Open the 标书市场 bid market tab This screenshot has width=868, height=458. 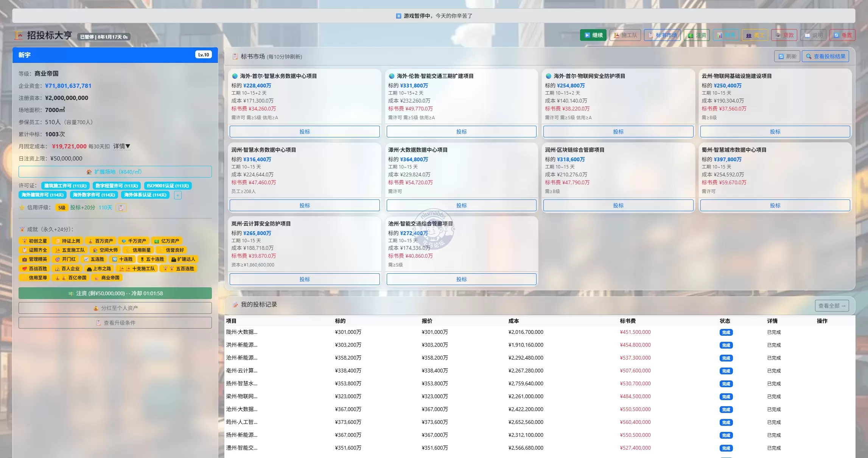(x=662, y=35)
